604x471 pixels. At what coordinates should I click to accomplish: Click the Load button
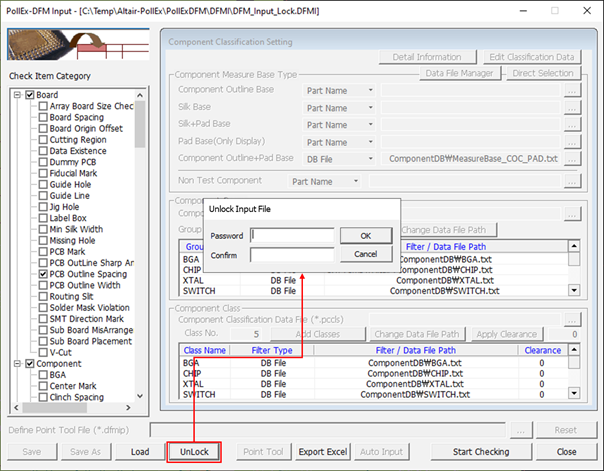(140, 452)
